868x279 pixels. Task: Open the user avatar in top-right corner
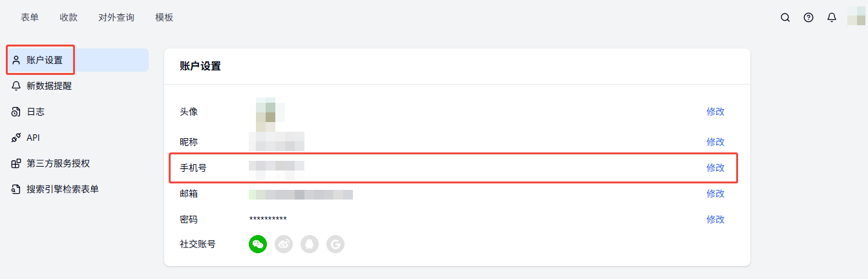856,17
